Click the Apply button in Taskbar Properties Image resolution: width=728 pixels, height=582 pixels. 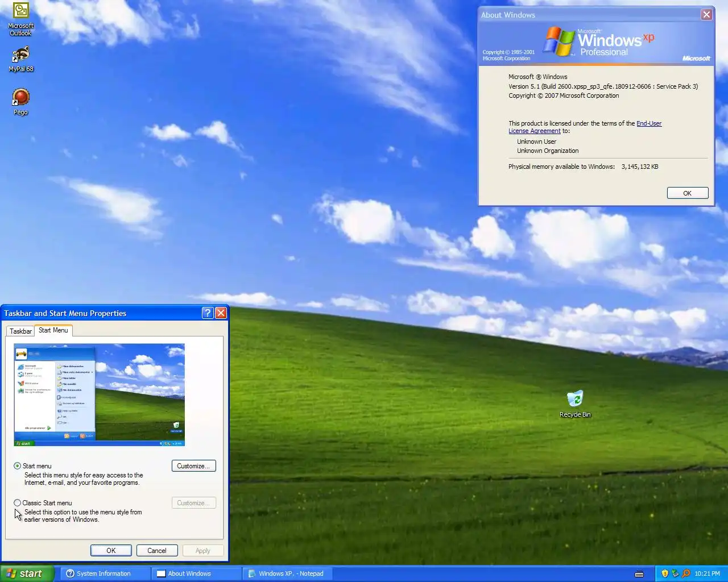tap(203, 550)
